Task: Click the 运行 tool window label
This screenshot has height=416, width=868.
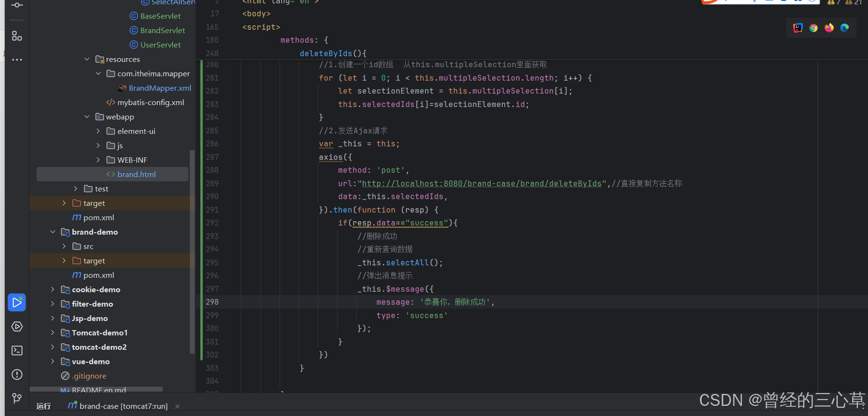Action: click(x=44, y=406)
